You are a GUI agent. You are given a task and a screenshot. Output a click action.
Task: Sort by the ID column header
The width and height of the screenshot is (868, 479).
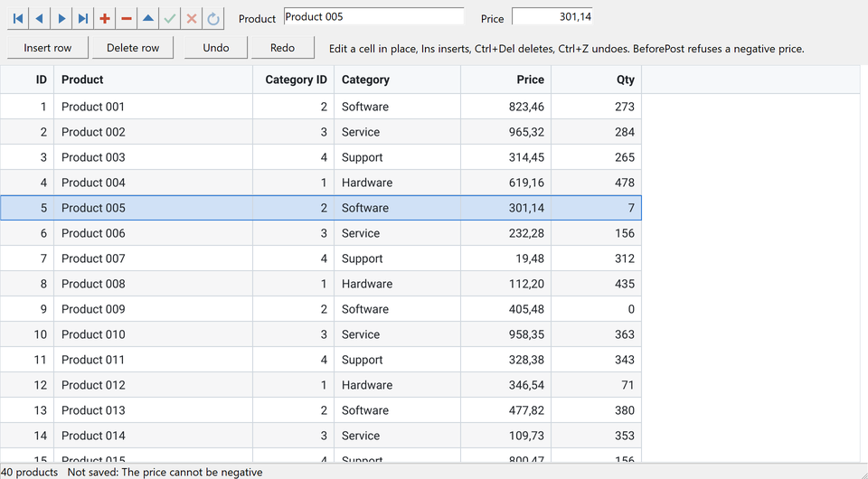coord(27,80)
